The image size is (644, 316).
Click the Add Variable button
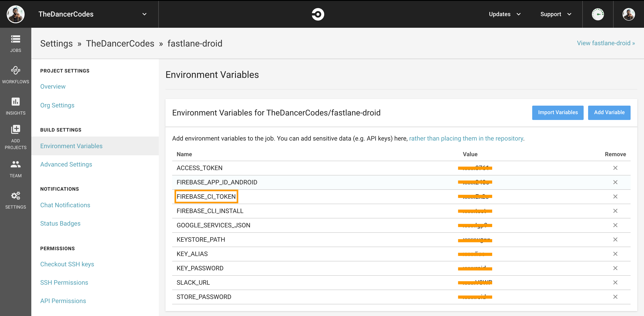609,113
